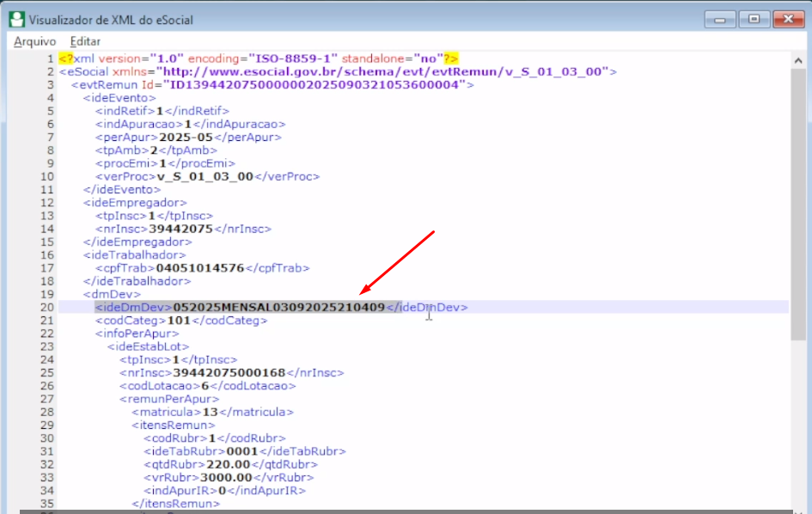Click the tpAmb line
Viewport: 812px width, 514px height.
tap(156, 150)
